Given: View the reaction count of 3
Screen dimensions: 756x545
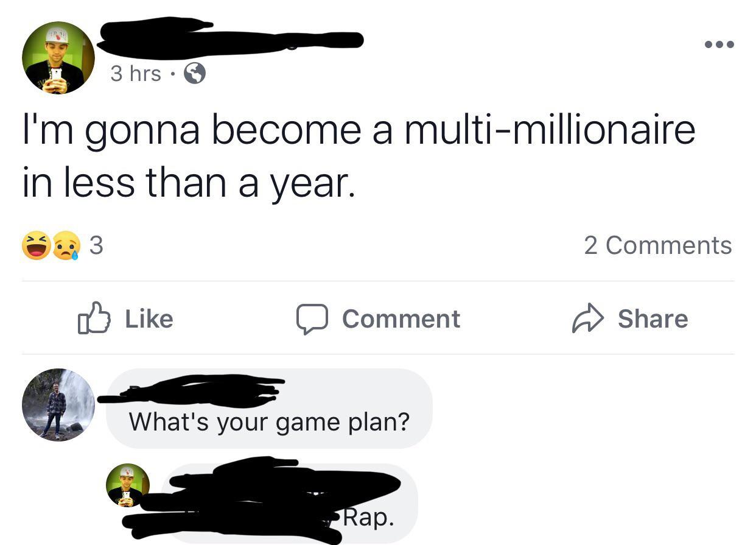Looking at the screenshot, I should (x=96, y=245).
